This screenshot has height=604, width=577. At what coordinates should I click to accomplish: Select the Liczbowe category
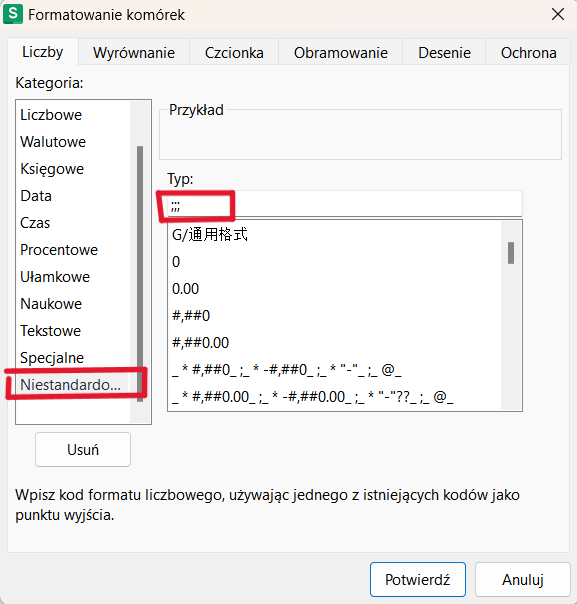(x=73, y=115)
